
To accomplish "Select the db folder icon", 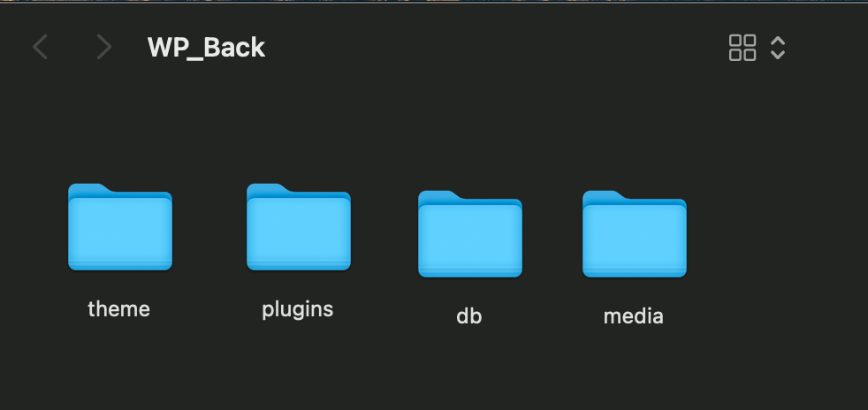I will pyautogui.click(x=470, y=233).
